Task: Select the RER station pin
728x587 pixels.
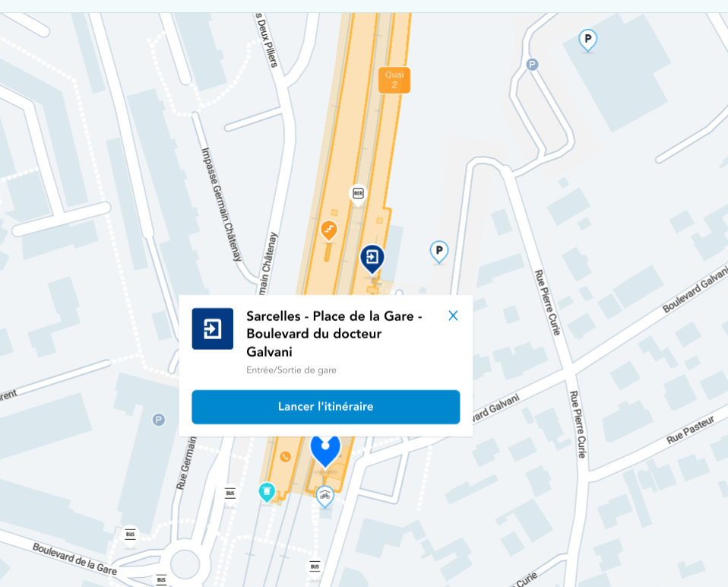Action: (358, 195)
